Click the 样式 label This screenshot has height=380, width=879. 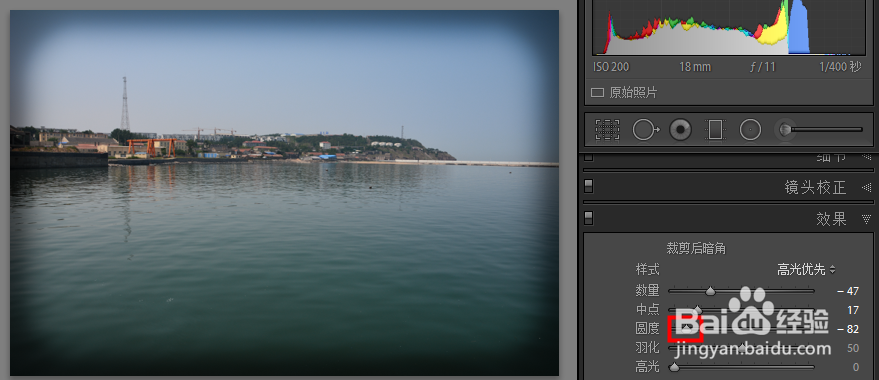tap(647, 270)
